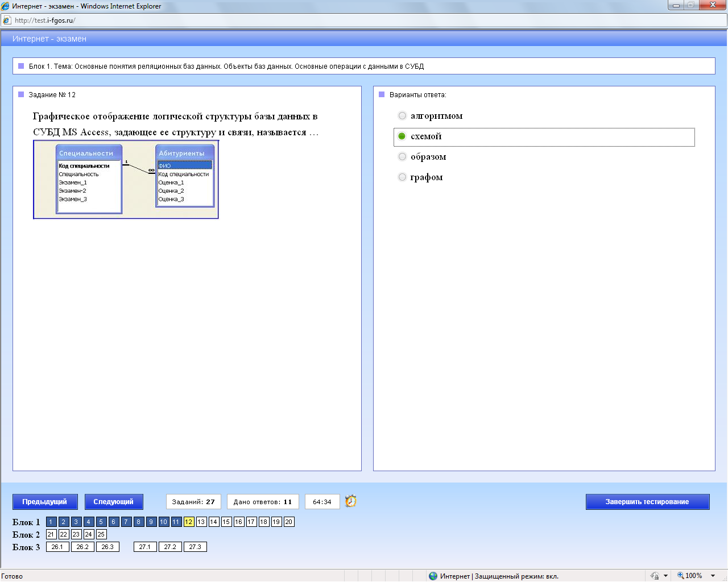Open task 27.1 in Блок 3
Image resolution: width=728 pixels, height=582 pixels.
(145, 547)
